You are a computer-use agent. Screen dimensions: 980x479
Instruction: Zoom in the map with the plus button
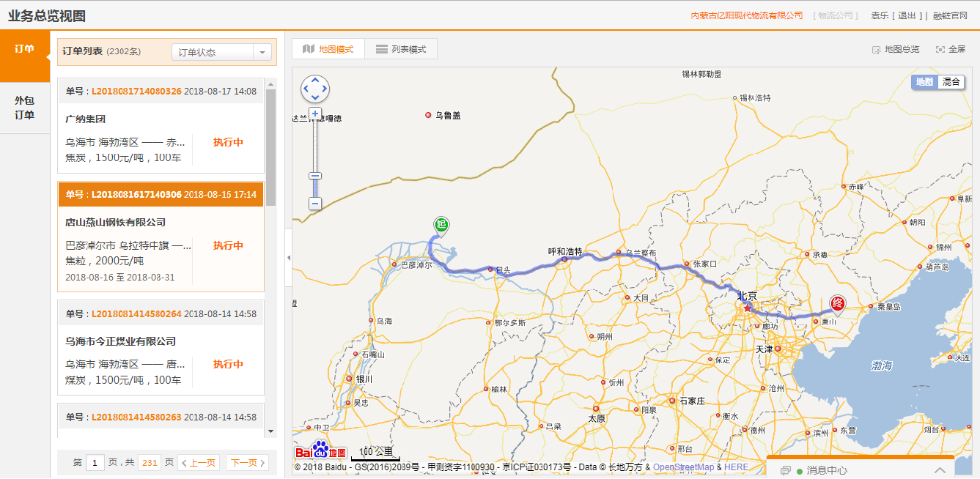click(315, 114)
